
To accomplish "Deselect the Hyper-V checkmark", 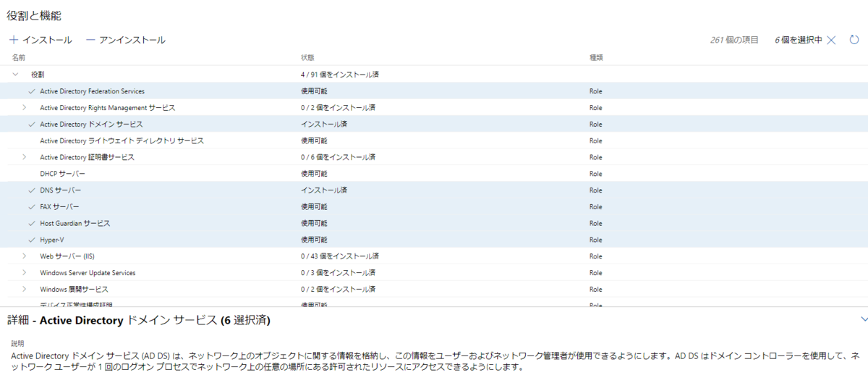I will (x=31, y=240).
